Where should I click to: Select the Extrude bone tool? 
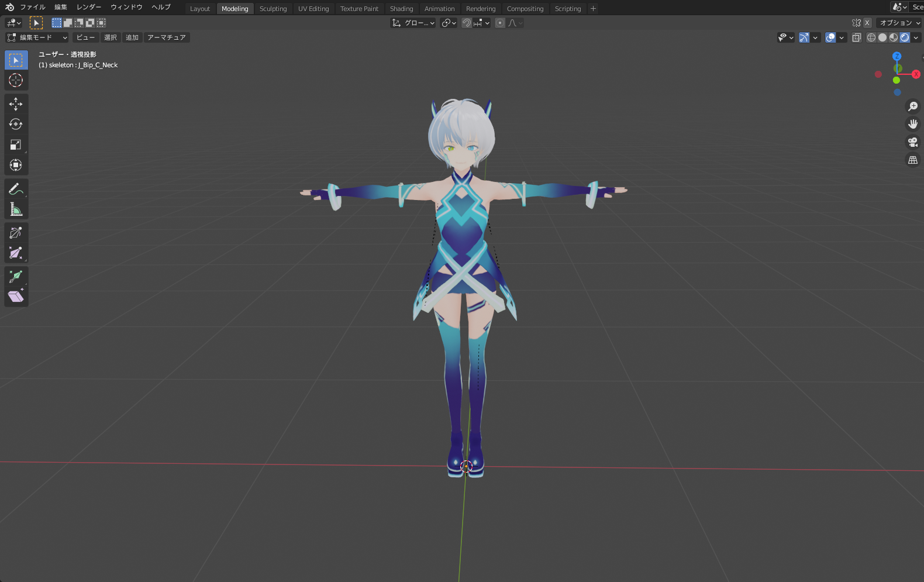coord(16,277)
